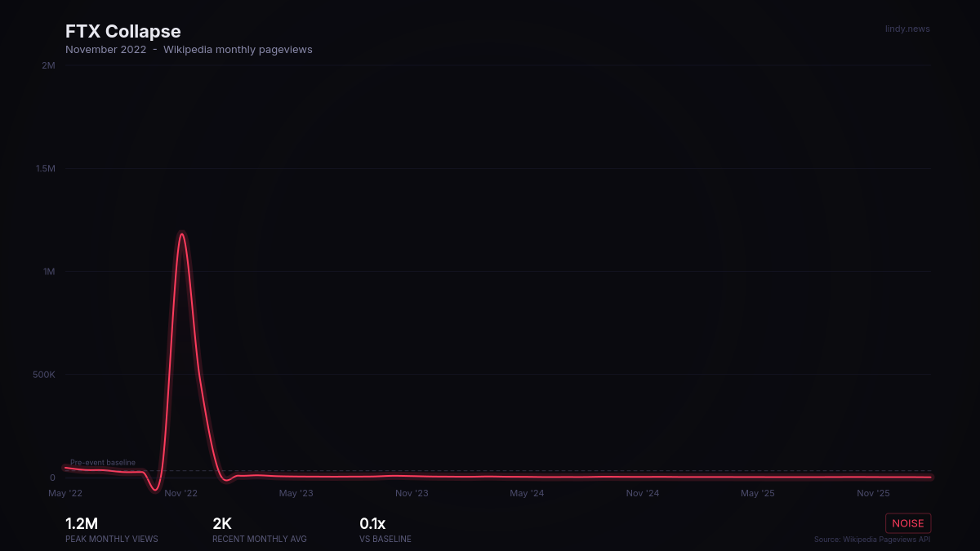Expand the PEAK MONTHLY VIEWS stat details
The height and width of the screenshot is (551, 980).
(x=111, y=539)
